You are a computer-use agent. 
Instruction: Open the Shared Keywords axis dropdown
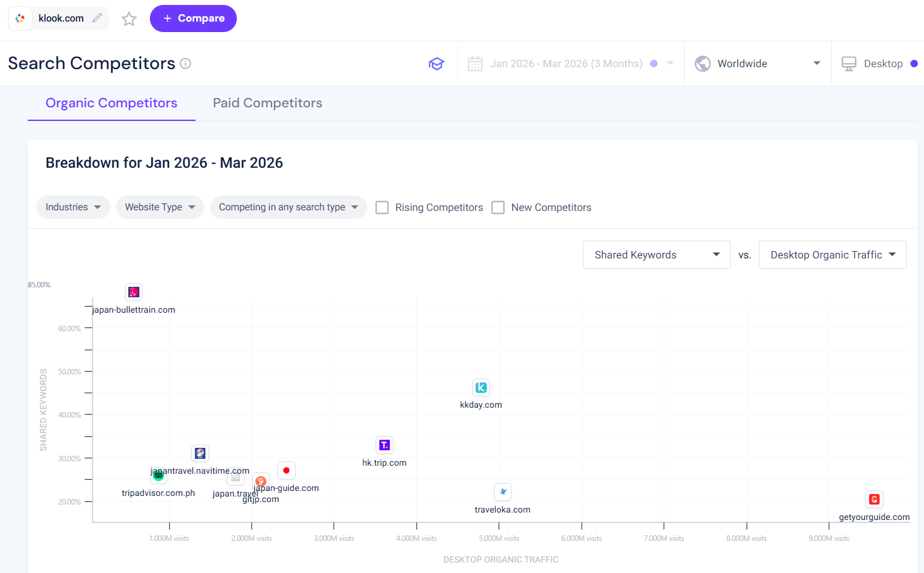(657, 255)
